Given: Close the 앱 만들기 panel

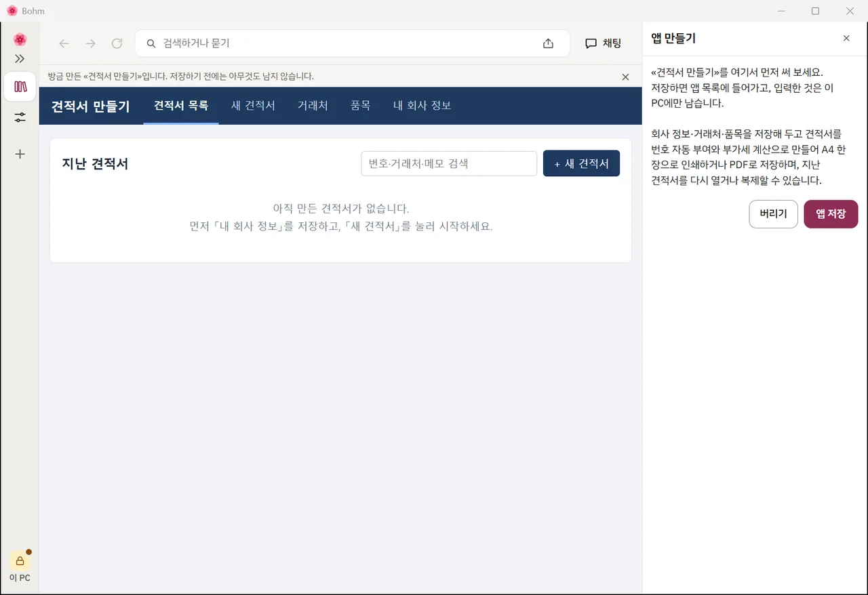Looking at the screenshot, I should 846,39.
